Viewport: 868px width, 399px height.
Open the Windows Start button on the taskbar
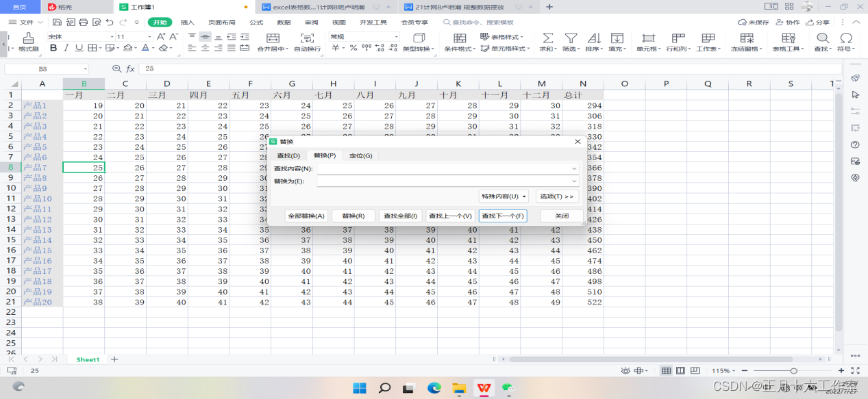click(x=359, y=388)
